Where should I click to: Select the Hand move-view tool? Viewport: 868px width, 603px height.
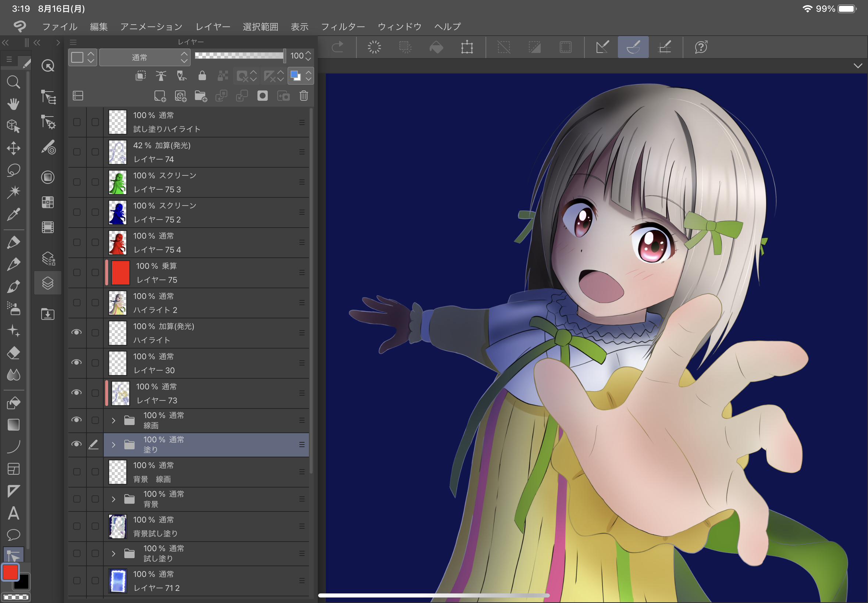pyautogui.click(x=14, y=104)
